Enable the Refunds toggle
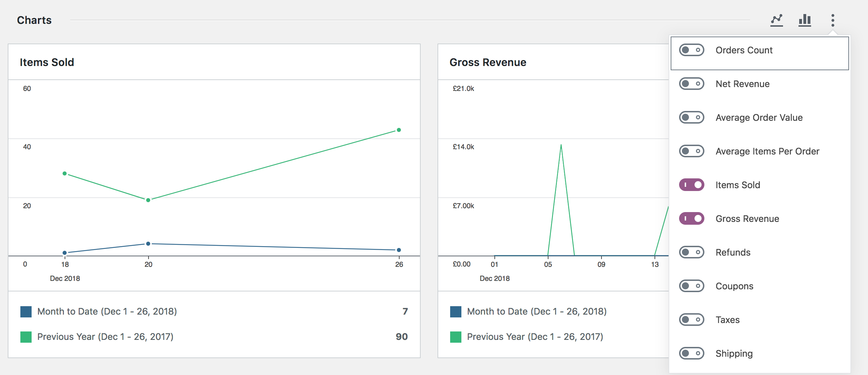The height and width of the screenshot is (375, 868). pos(692,252)
